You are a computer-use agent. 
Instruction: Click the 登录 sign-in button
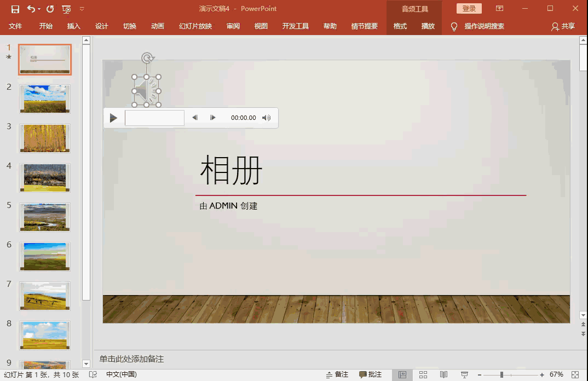pyautogui.click(x=469, y=9)
